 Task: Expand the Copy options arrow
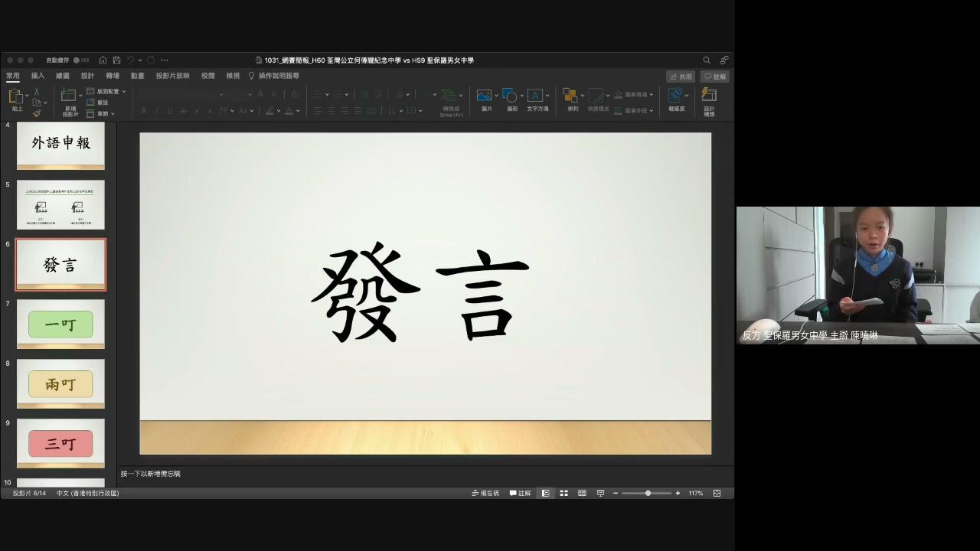[44, 102]
